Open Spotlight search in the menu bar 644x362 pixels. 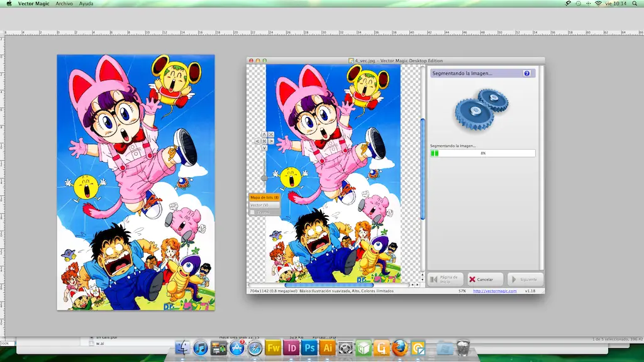point(635,3)
